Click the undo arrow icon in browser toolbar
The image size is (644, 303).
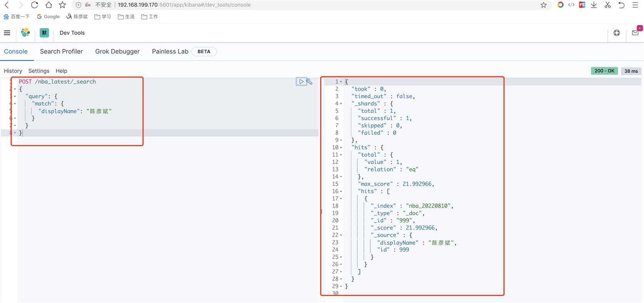621,5
